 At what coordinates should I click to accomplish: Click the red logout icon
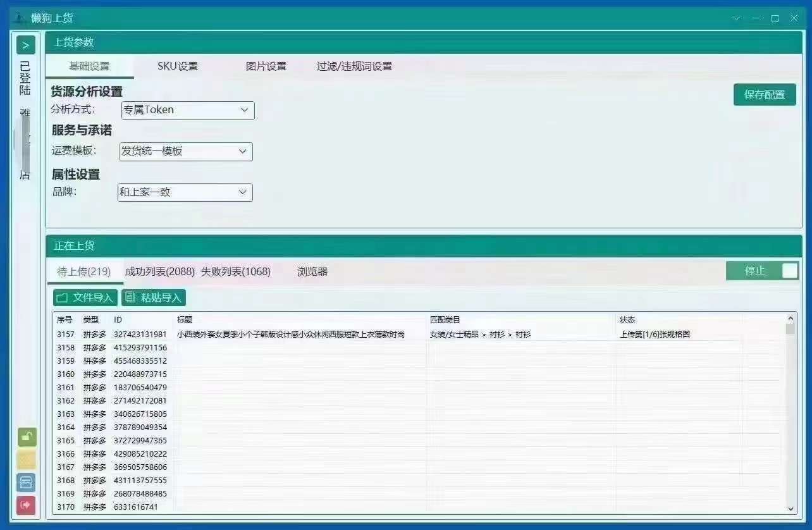click(27, 505)
